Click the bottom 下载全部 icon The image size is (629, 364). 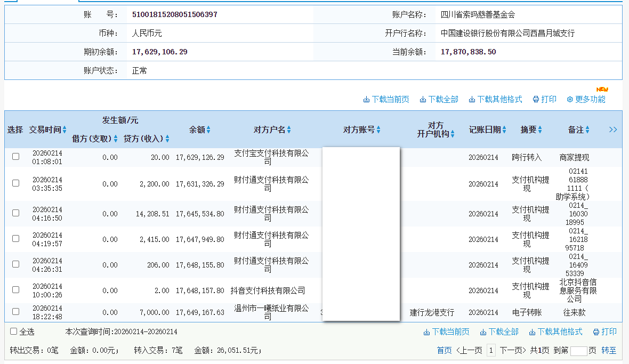click(x=483, y=332)
